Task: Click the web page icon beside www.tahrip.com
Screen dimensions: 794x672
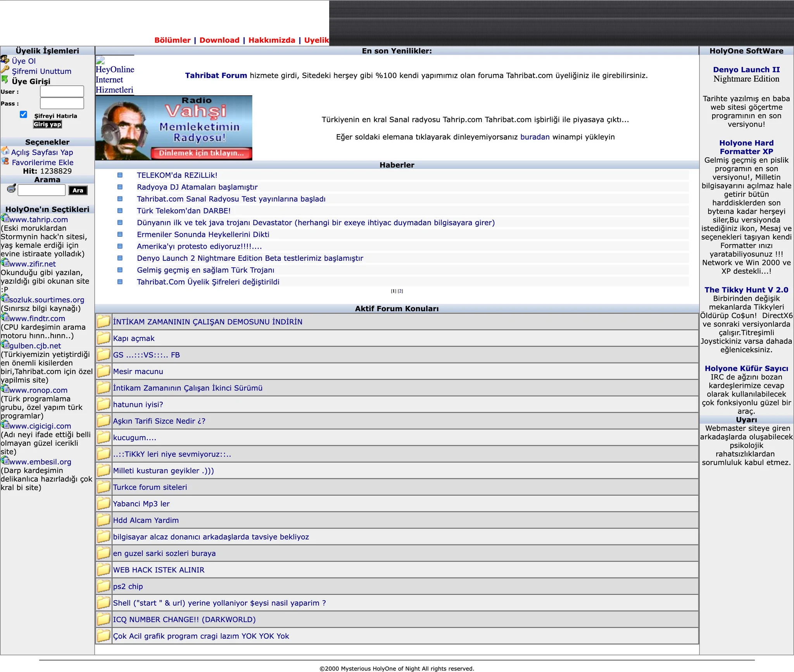Action: 5,218
